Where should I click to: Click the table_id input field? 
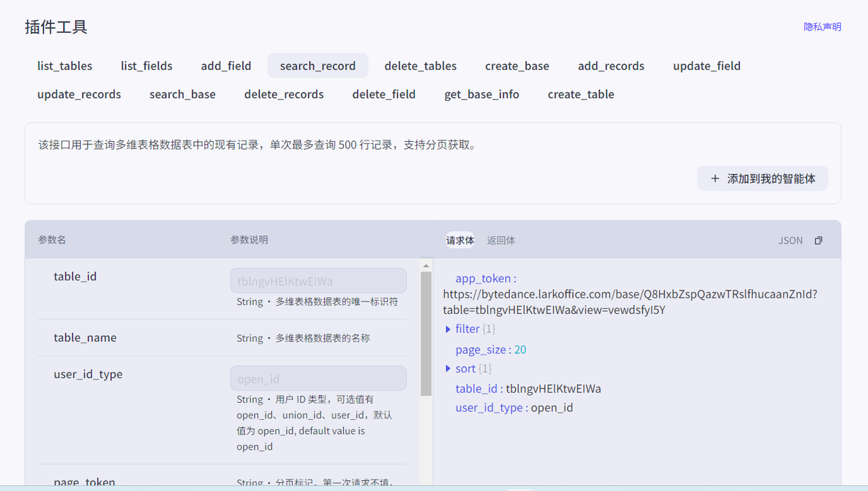(318, 281)
